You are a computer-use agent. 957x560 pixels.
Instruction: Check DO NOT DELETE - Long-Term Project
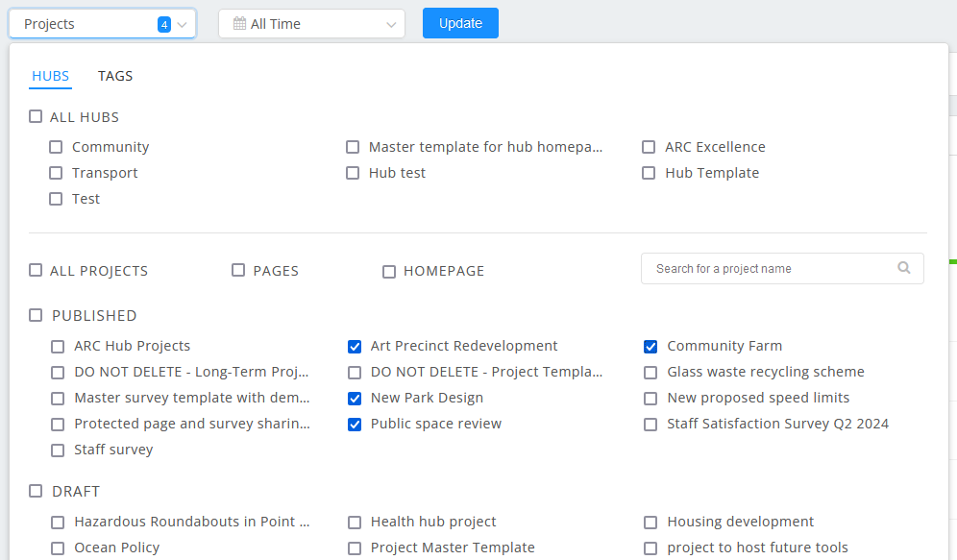tap(58, 373)
